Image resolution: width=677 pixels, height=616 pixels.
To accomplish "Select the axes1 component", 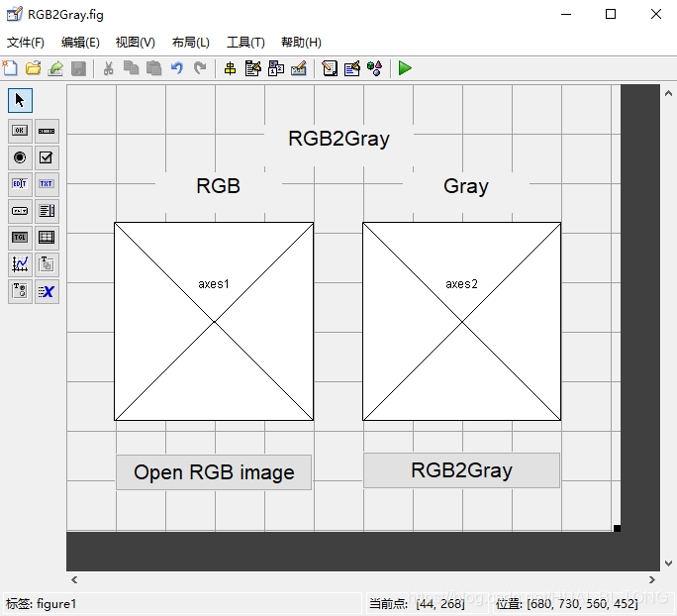I will 214,322.
